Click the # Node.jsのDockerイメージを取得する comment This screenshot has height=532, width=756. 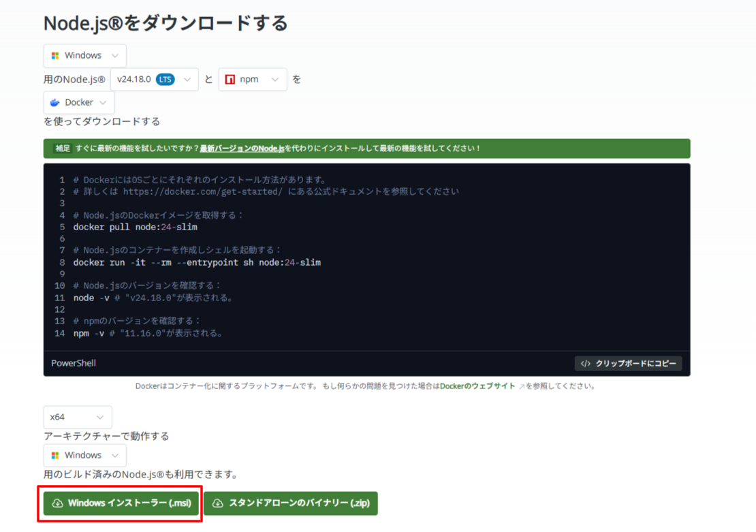coord(159,215)
